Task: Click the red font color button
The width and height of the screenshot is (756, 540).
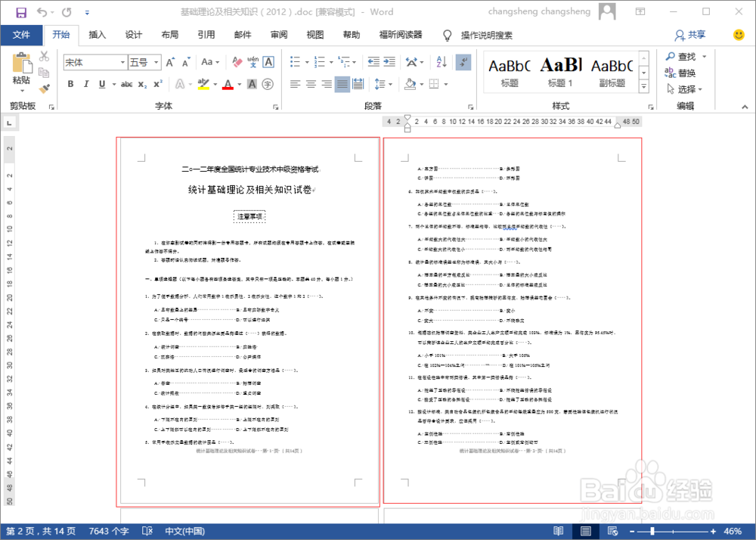Action: tap(228, 85)
